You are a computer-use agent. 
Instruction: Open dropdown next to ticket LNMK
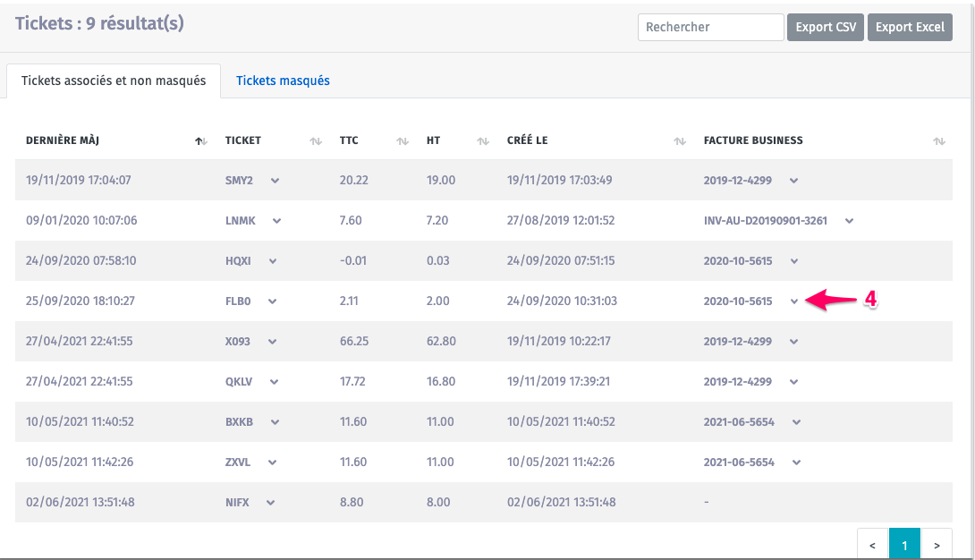(276, 221)
